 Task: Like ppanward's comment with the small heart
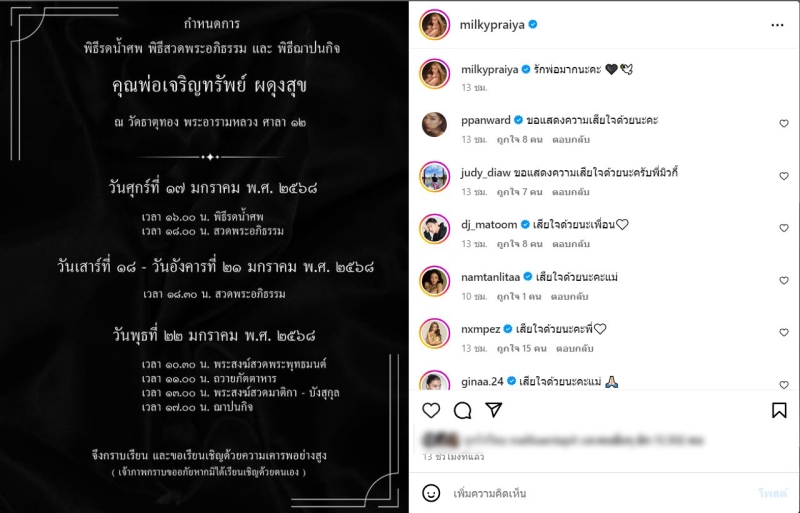784,124
